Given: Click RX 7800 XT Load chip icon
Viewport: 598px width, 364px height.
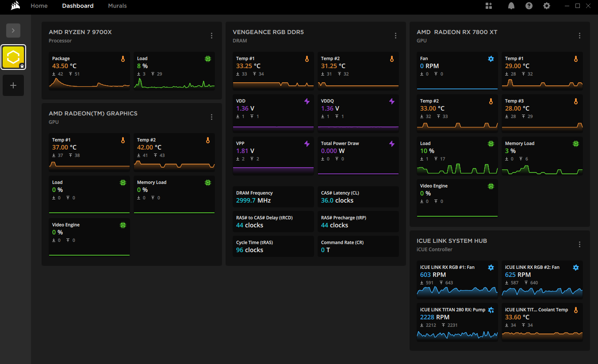Looking at the screenshot, I should pos(491,144).
